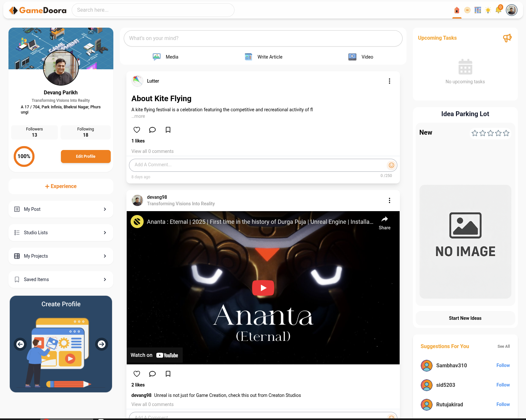Expand the Saved Items chevron
The image size is (526, 420).
(x=105, y=279)
